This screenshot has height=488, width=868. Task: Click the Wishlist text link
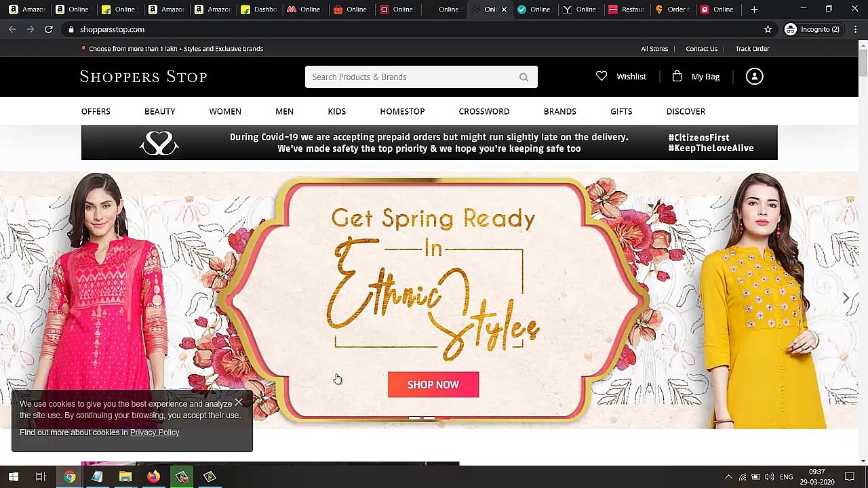click(x=631, y=77)
